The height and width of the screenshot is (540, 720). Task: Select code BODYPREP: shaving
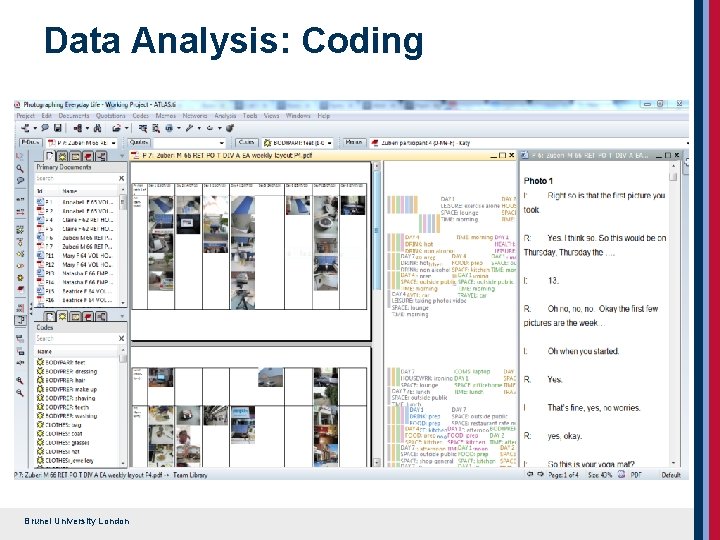(66, 398)
